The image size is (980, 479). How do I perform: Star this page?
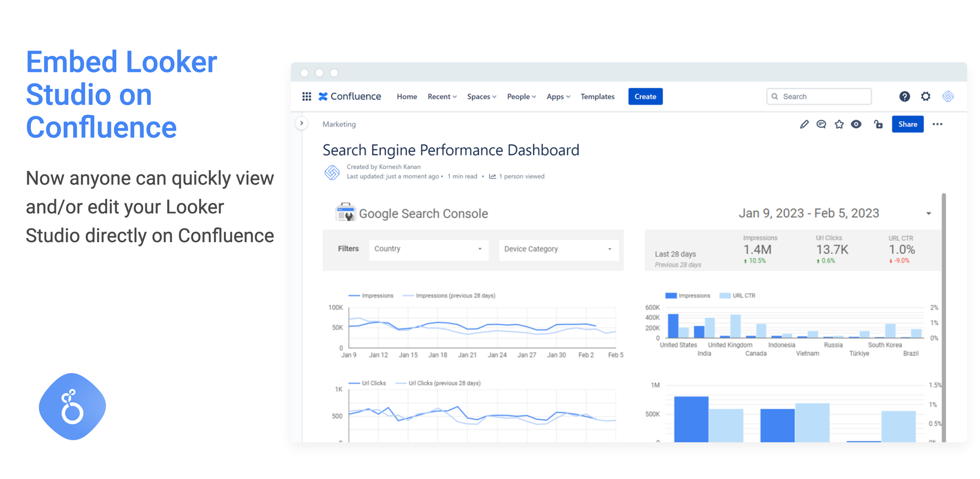[839, 125]
